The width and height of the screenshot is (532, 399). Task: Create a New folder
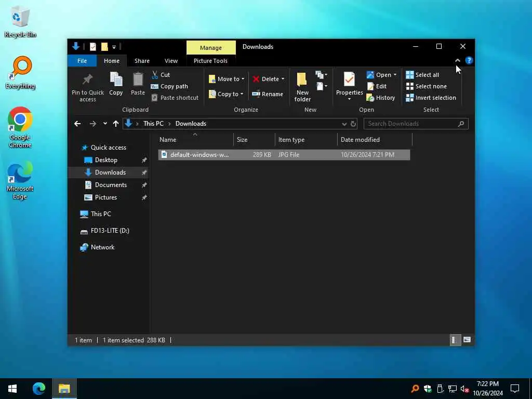(302, 87)
